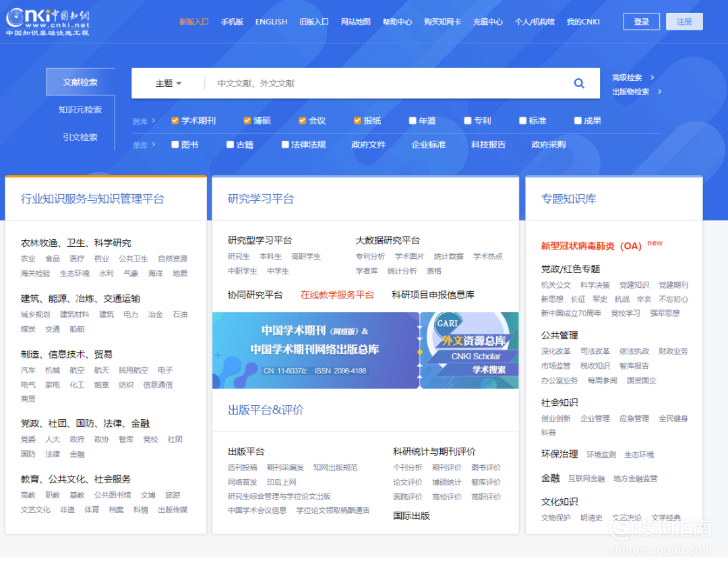
Task: Open 公共图书馆 link
Action: pos(113,495)
